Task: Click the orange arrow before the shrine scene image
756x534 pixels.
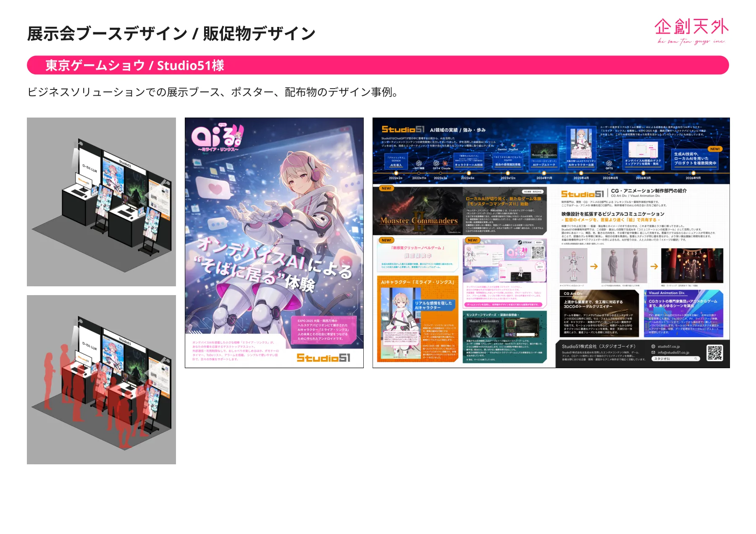Action: tap(654, 266)
